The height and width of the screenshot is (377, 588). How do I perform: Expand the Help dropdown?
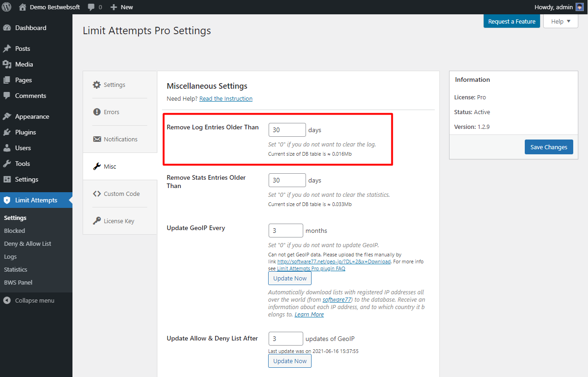tap(561, 21)
